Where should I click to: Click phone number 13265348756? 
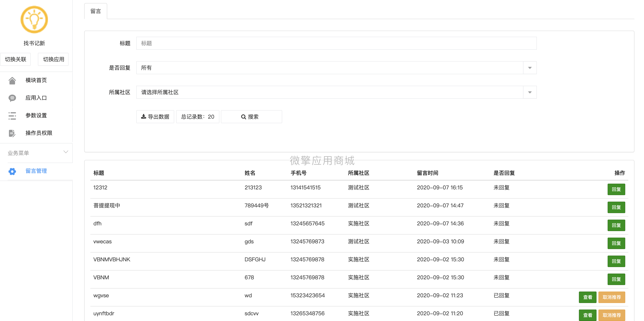tap(307, 313)
